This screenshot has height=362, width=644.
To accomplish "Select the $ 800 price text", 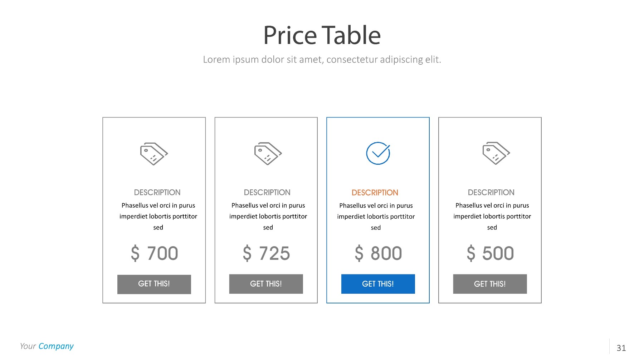I will click(378, 253).
